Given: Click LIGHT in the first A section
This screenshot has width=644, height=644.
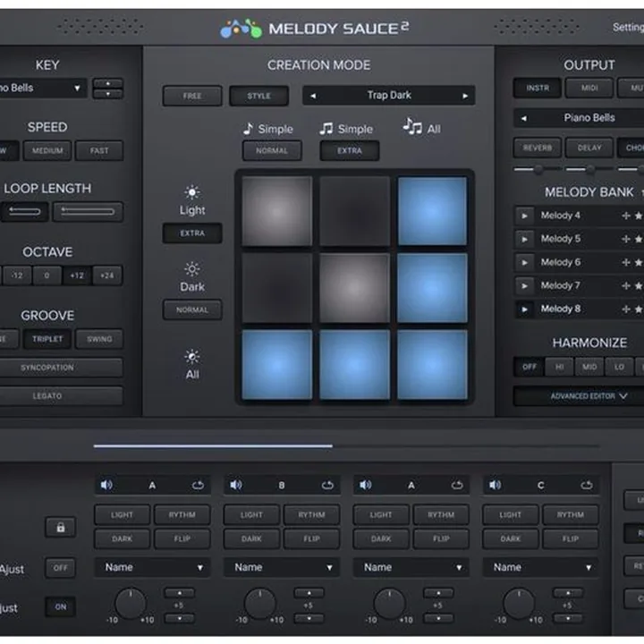Looking at the screenshot, I should pyautogui.click(x=122, y=515).
